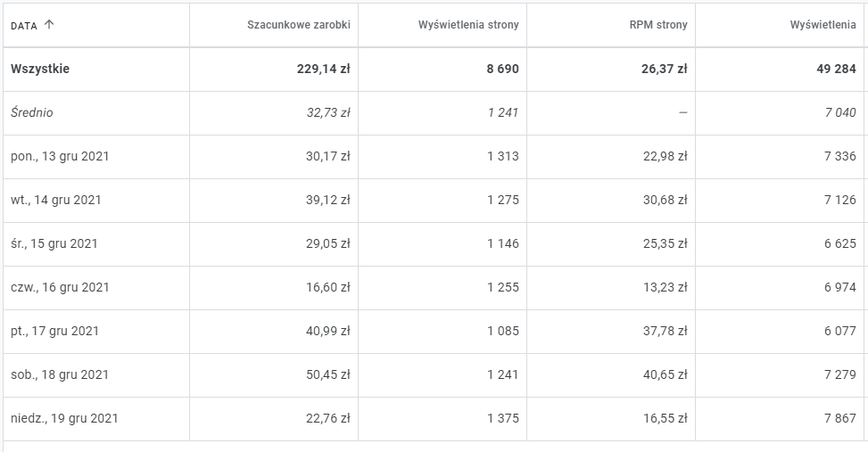
Task: Select the pon., 13 gru 2021 row
Action: (60, 157)
